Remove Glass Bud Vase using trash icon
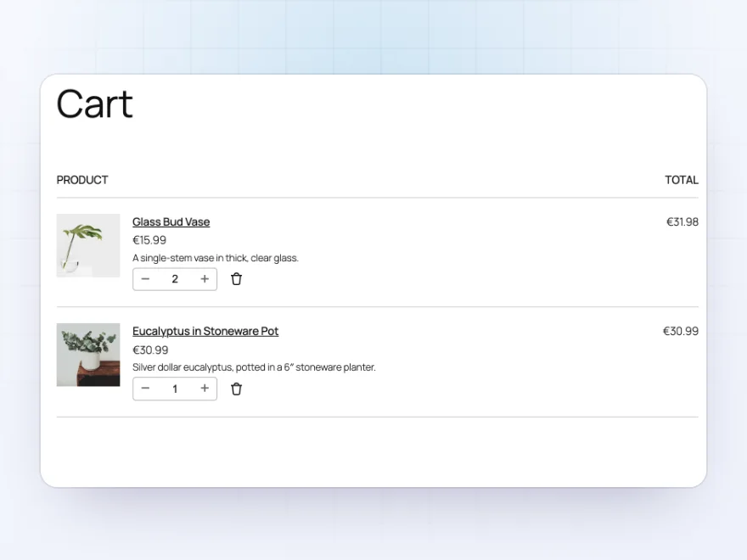 tap(236, 279)
